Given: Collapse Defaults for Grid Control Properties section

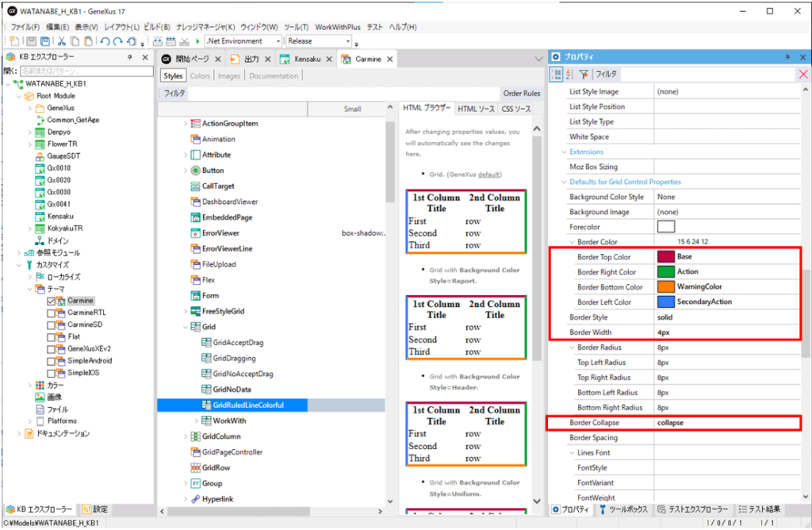Looking at the screenshot, I should point(565,182).
